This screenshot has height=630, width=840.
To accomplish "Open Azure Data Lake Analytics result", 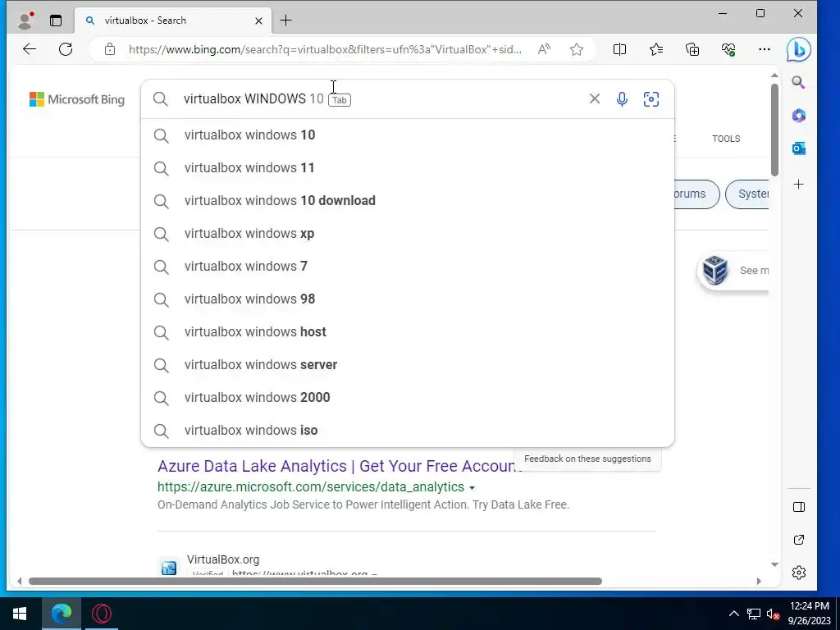I will 340,466.
